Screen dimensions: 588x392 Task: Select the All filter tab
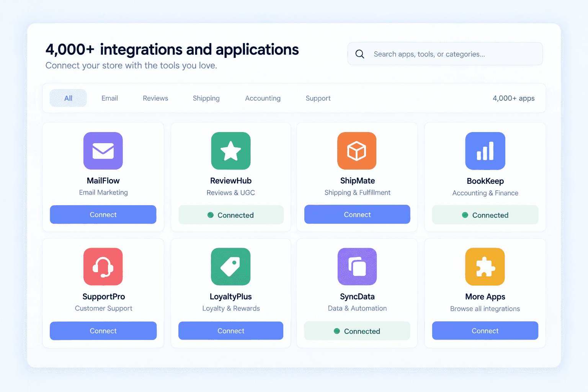pyautogui.click(x=68, y=98)
